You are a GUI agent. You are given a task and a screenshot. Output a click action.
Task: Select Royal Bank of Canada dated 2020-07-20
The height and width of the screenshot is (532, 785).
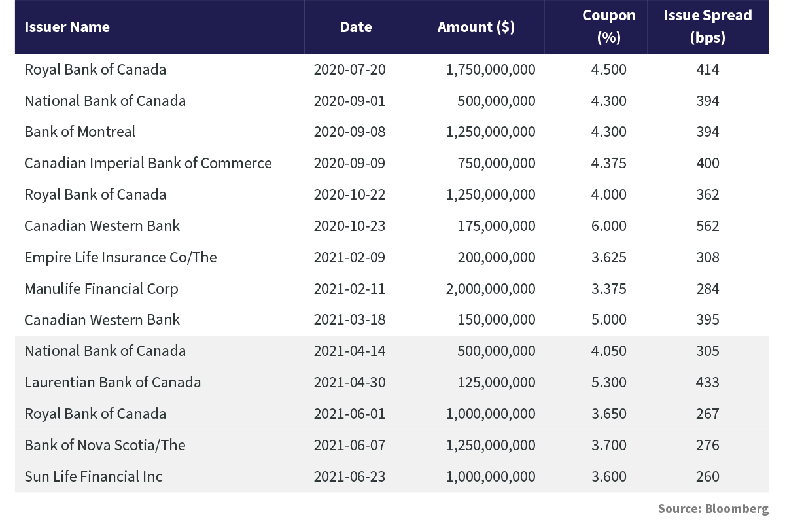[x=96, y=69]
